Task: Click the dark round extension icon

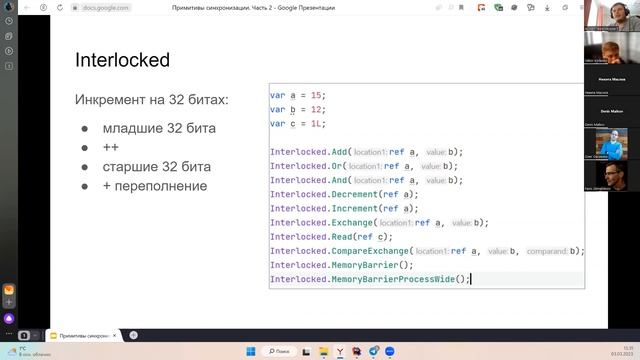Action: coord(514,7)
